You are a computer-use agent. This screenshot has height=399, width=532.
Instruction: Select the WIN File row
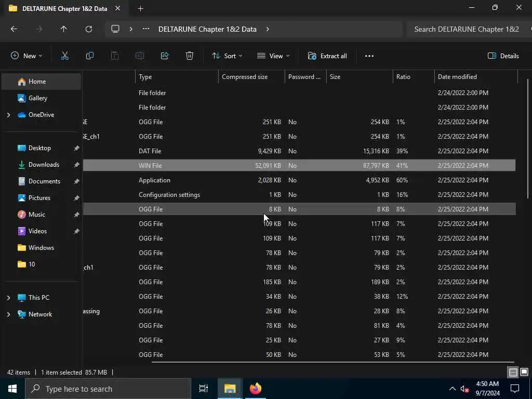pos(299,166)
